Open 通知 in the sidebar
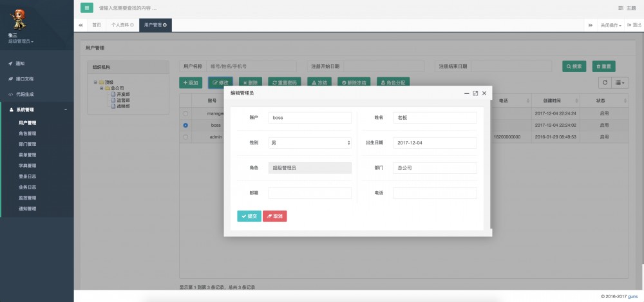Image resolution: width=644 pixels, height=302 pixels. coord(20,63)
